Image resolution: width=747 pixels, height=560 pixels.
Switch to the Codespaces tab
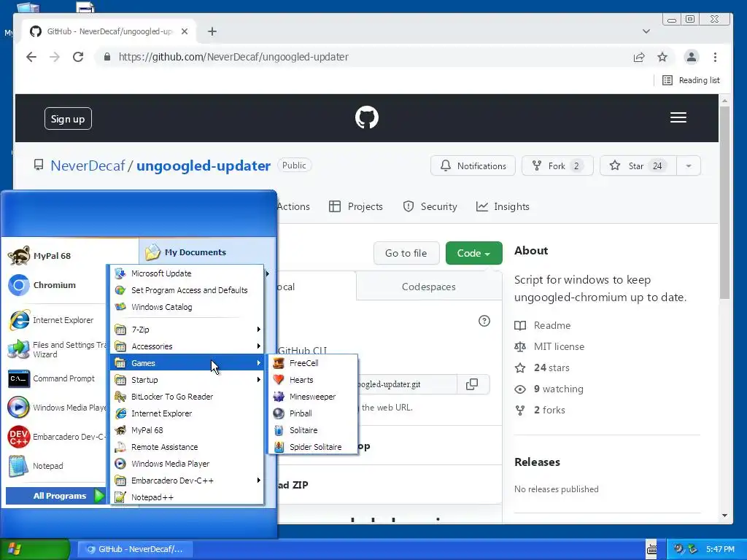pyautogui.click(x=429, y=287)
